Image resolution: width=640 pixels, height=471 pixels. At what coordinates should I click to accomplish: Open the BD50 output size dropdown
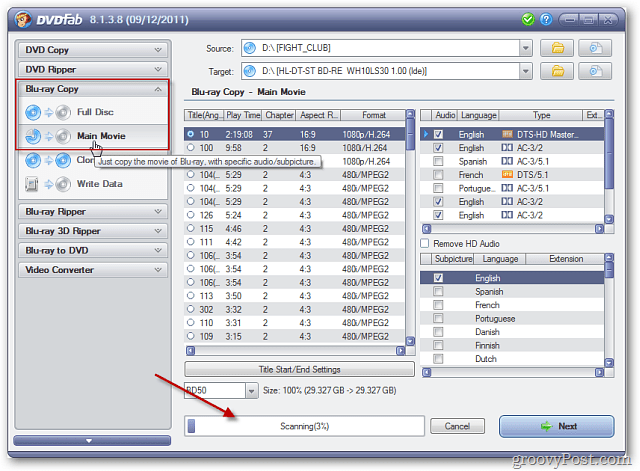[x=251, y=391]
